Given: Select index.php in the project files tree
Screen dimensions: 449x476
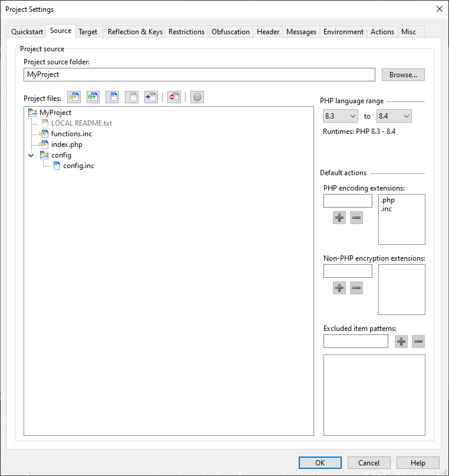Looking at the screenshot, I should click(67, 145).
